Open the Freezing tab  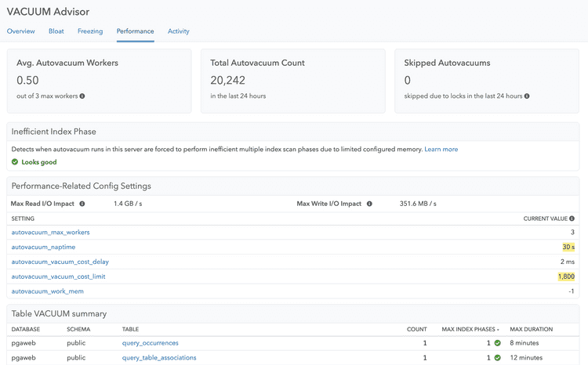90,31
